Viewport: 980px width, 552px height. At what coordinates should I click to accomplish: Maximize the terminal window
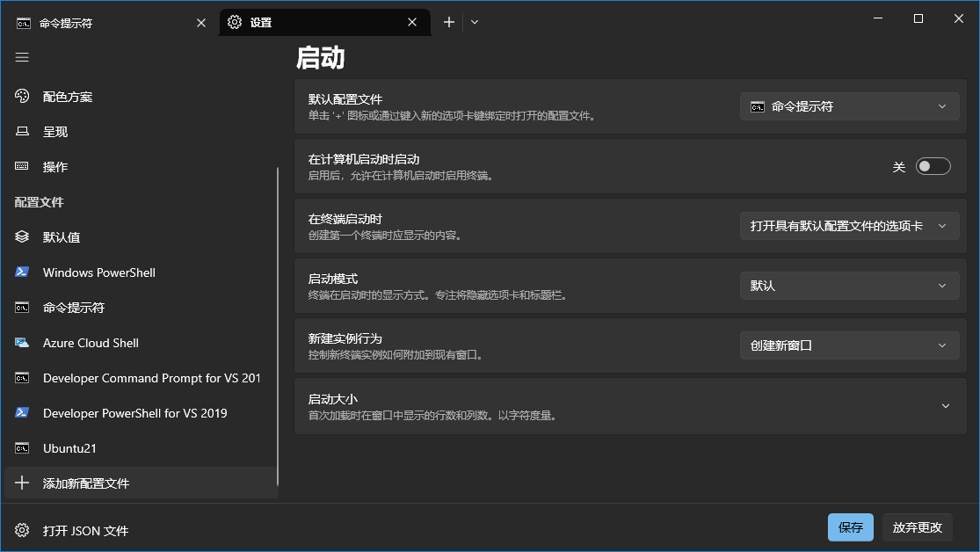[918, 18]
